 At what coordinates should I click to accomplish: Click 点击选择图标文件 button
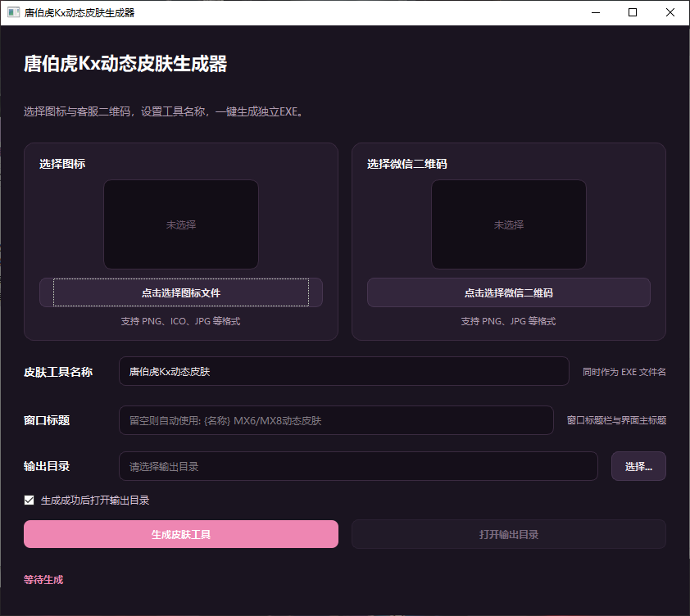181,292
